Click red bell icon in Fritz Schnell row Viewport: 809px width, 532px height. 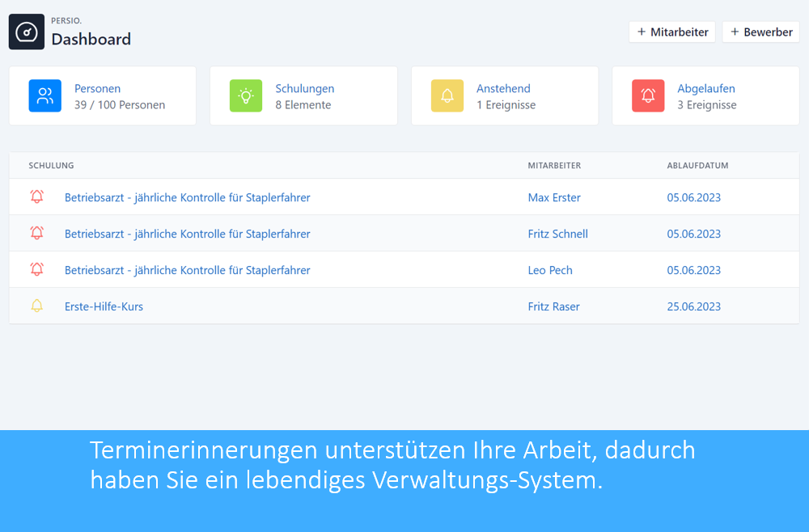(x=36, y=233)
